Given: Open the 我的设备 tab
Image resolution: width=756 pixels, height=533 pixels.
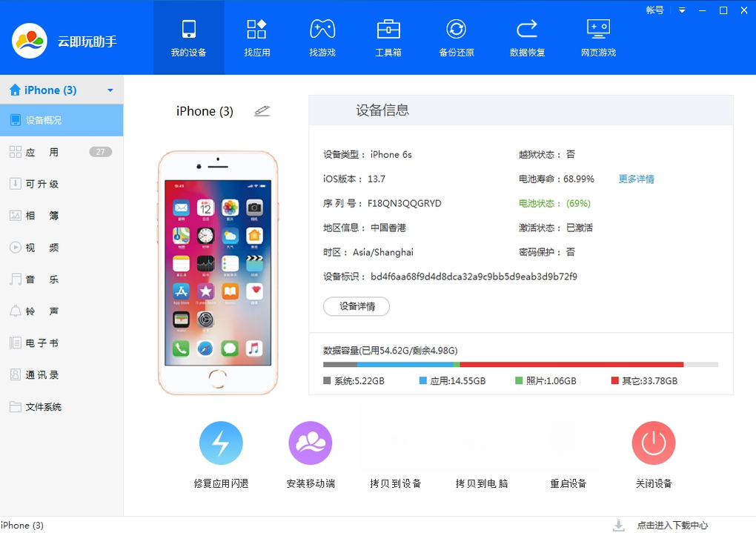Looking at the screenshot, I should pos(188,38).
